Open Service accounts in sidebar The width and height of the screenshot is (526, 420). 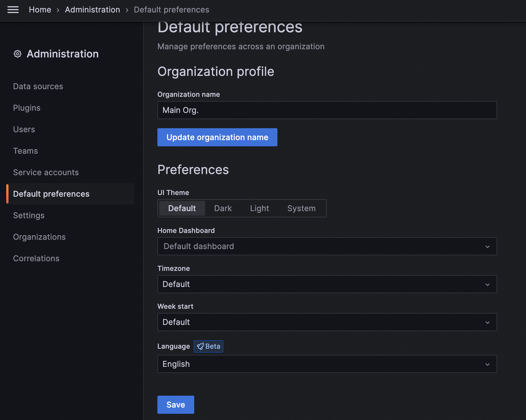[x=46, y=172]
